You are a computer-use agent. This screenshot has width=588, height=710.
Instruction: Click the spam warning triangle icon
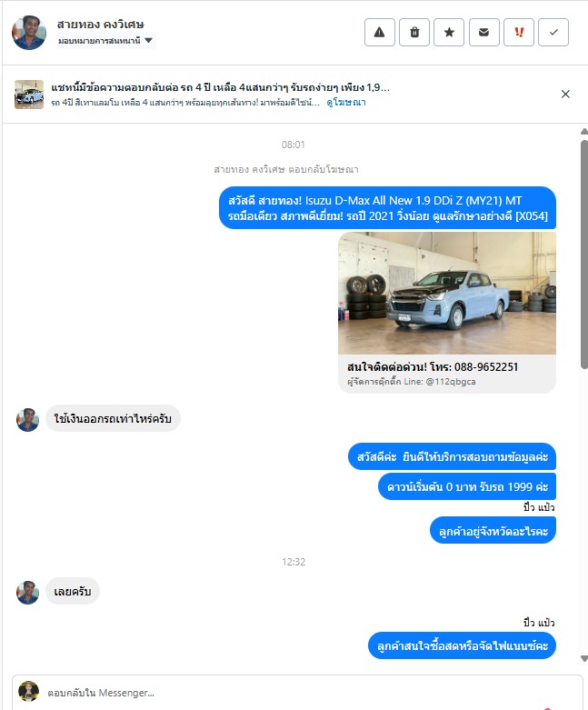[x=379, y=32]
